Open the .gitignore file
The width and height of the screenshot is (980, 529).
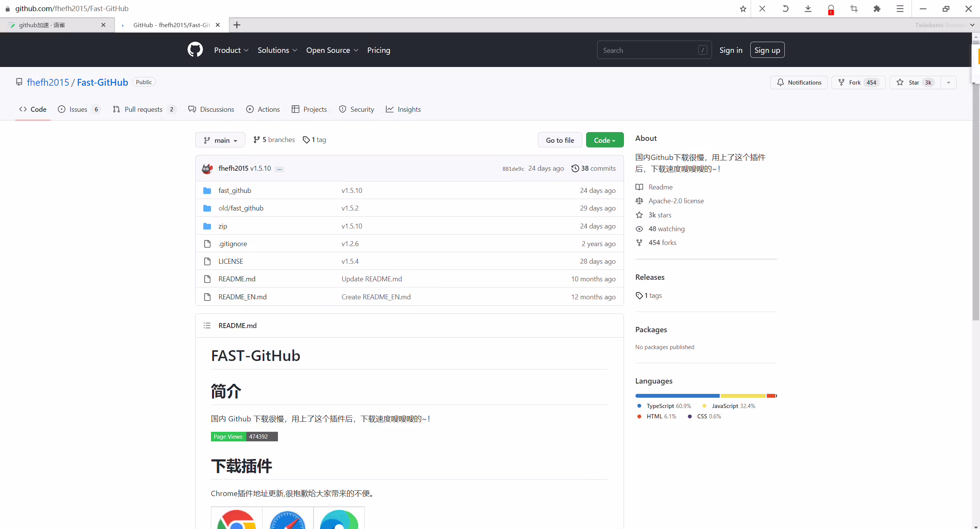(x=232, y=244)
